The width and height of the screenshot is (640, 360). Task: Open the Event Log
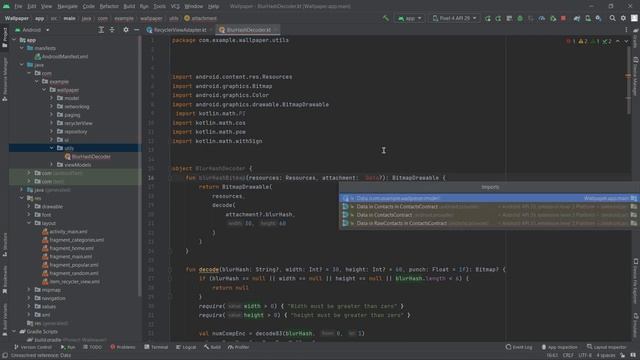click(519, 347)
